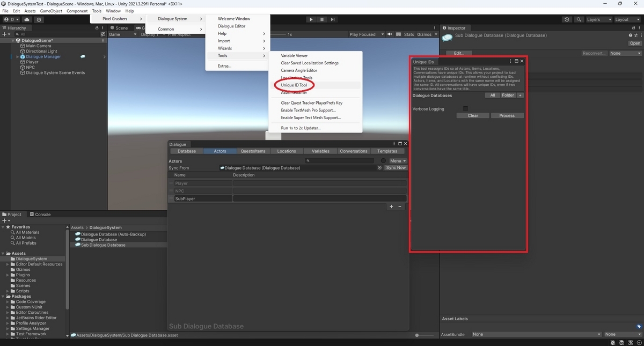Click the global search magnifier icon
The height and width of the screenshot is (346, 644).
pyautogui.click(x=579, y=19)
